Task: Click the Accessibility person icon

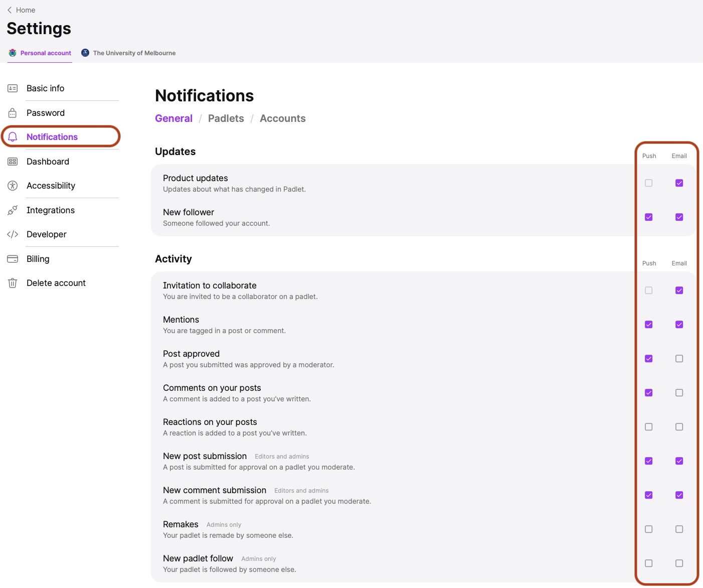Action: [x=13, y=186]
